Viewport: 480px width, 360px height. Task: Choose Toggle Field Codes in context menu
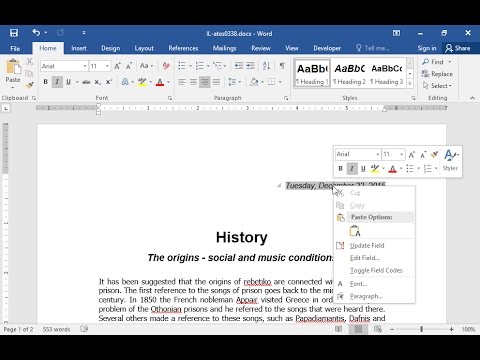coord(375,270)
